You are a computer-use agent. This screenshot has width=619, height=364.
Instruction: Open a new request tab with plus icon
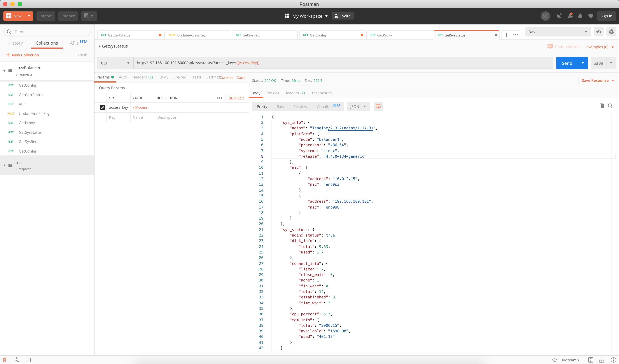point(506,35)
